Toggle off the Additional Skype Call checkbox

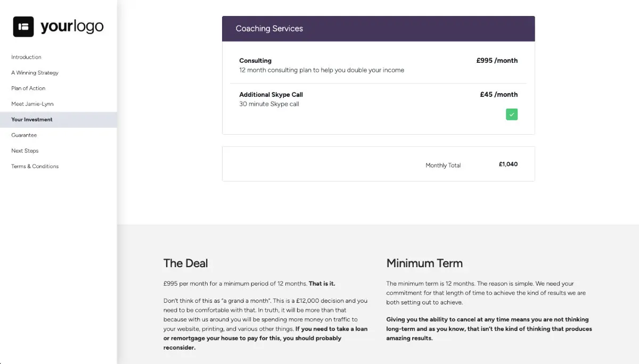coord(511,114)
